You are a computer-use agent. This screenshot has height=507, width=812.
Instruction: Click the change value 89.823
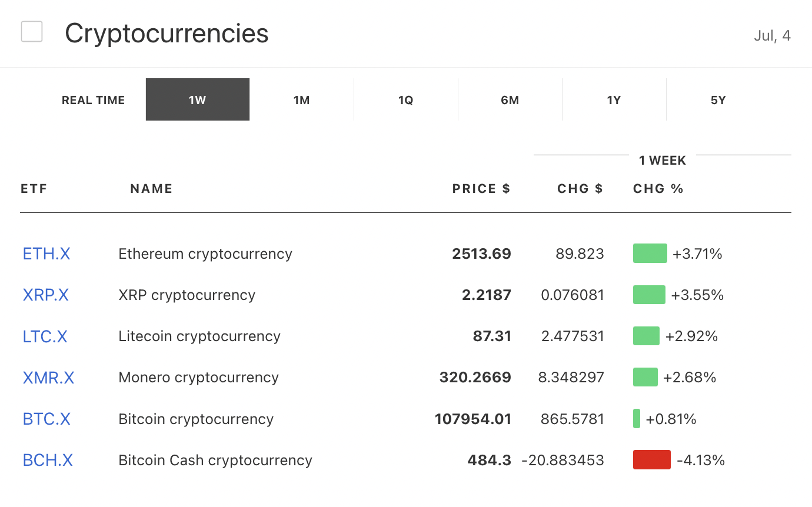[580, 253]
